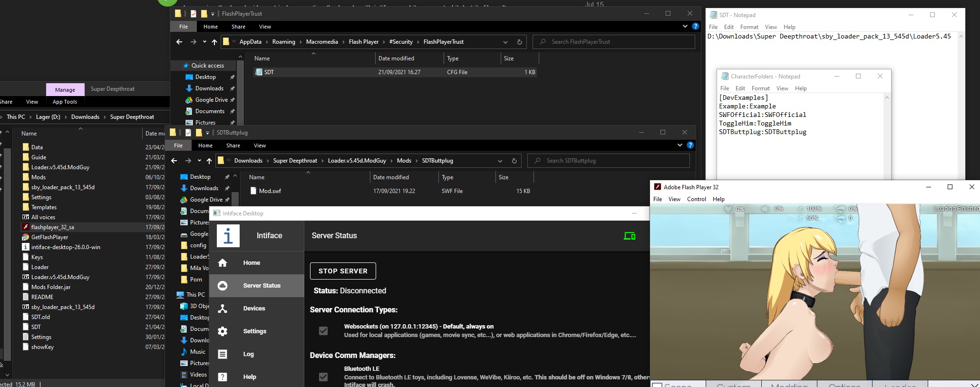Click Up arrow in SDTButtplug explorer window

(209, 161)
